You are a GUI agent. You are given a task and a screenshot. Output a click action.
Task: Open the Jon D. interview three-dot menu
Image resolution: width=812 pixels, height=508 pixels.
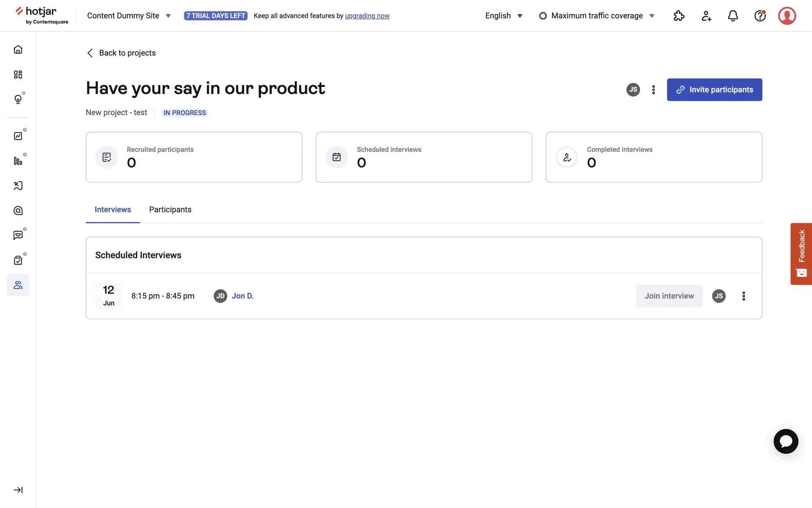point(743,296)
